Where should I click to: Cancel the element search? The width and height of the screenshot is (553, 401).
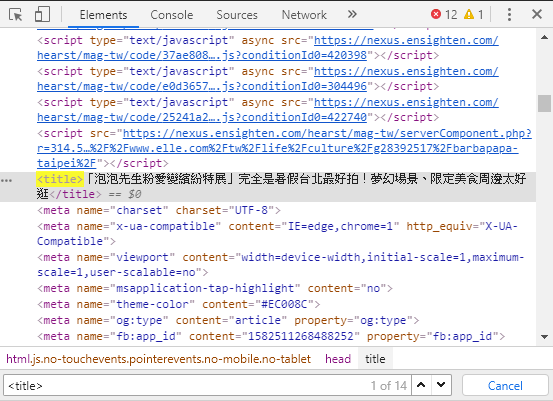pyautogui.click(x=505, y=385)
